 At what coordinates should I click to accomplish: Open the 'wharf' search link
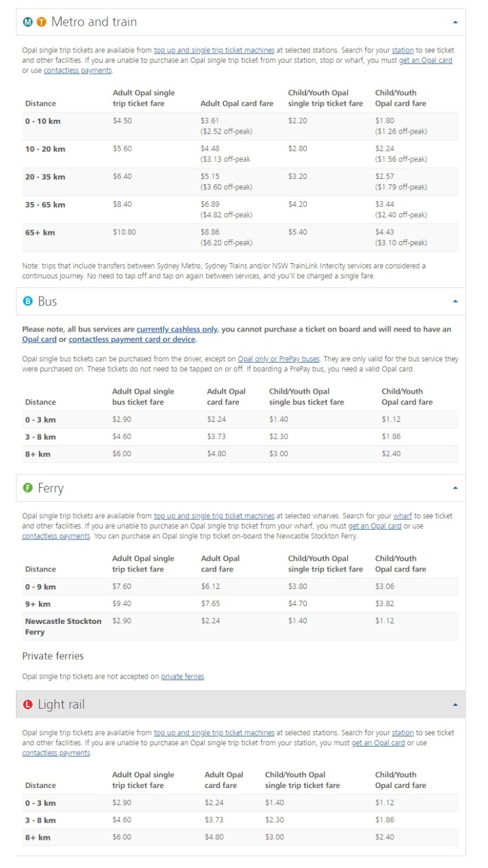pos(402,516)
